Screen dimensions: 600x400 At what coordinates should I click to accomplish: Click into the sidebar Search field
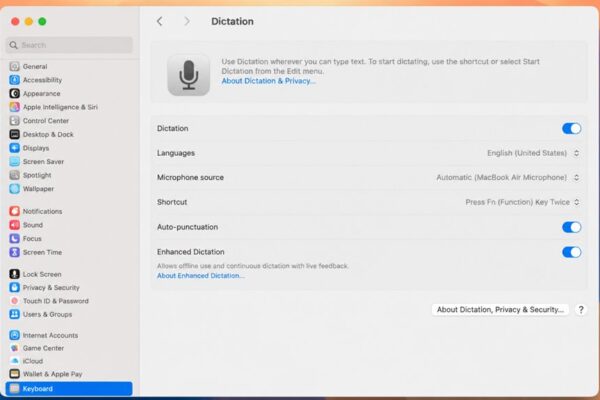point(69,45)
